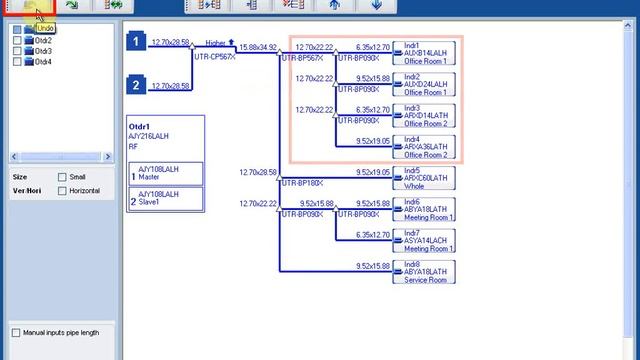Select outdoor unit block number 1

[x=136, y=41]
